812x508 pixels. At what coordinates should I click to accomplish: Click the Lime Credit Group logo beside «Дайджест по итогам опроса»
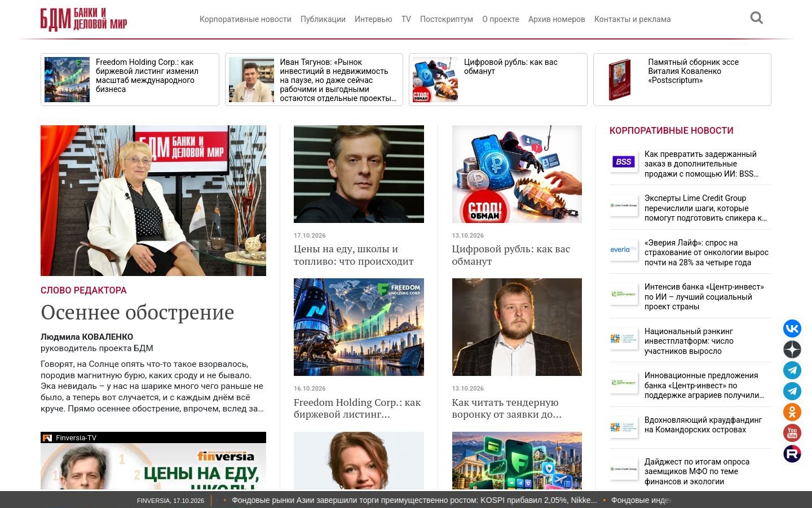click(x=624, y=469)
